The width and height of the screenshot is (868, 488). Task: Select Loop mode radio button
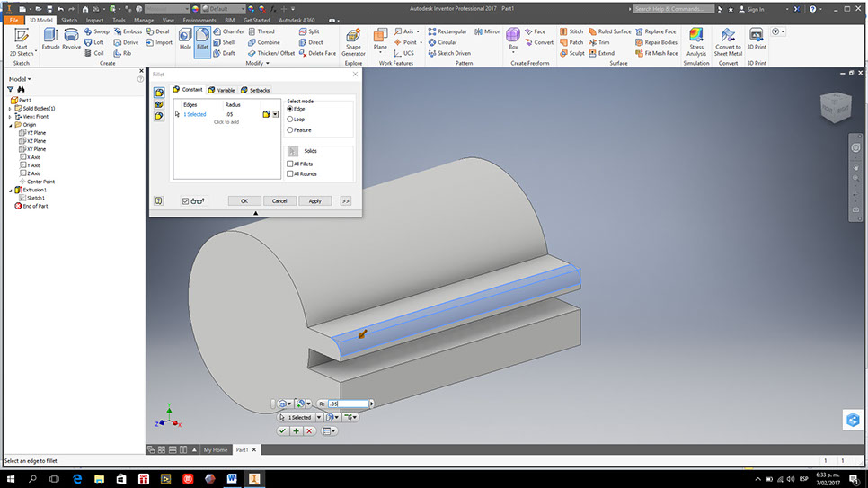(290, 119)
